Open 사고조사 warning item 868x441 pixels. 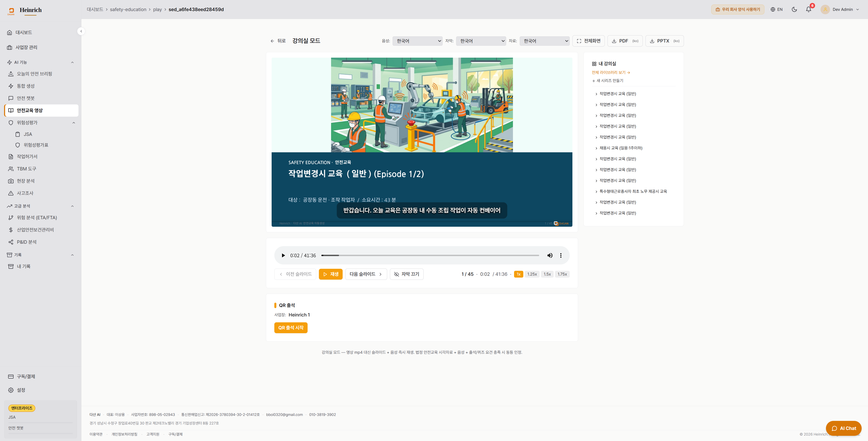[41, 193]
